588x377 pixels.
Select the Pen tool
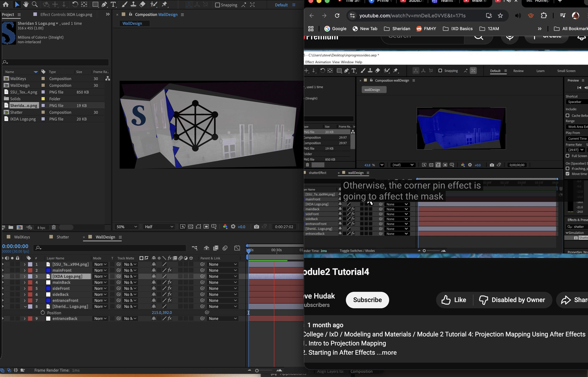(x=104, y=4)
